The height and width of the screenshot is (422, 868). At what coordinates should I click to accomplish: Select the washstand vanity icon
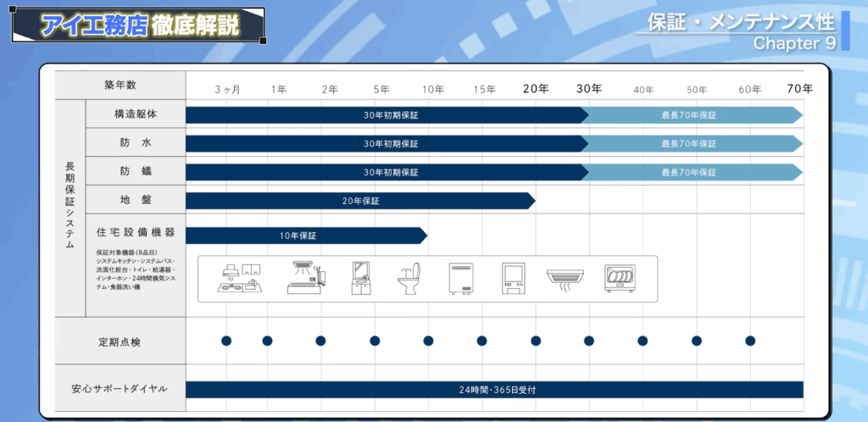[361, 279]
